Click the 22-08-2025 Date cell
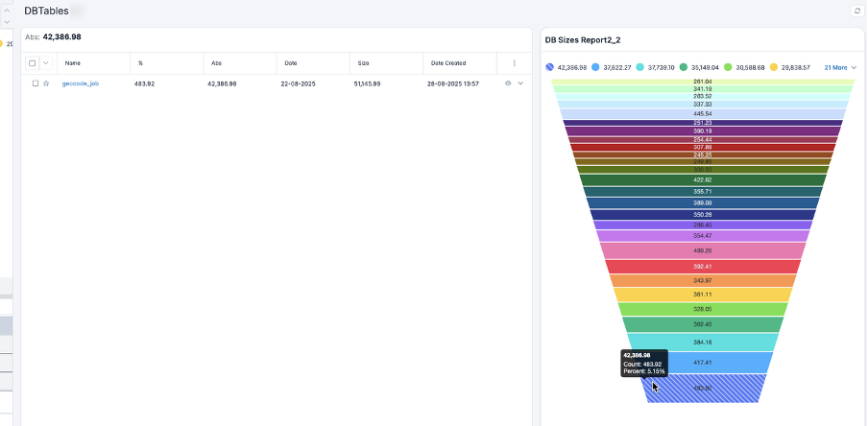Viewport: 868px width, 426px height. click(298, 84)
